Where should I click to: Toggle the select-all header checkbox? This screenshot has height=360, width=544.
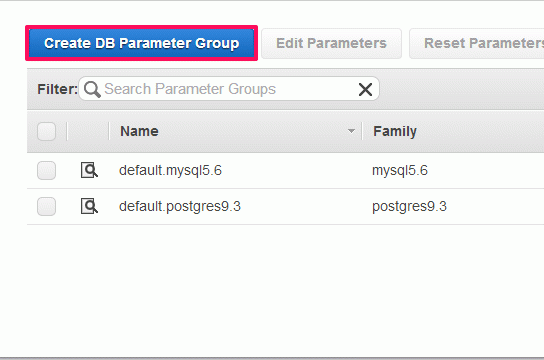coord(46,131)
